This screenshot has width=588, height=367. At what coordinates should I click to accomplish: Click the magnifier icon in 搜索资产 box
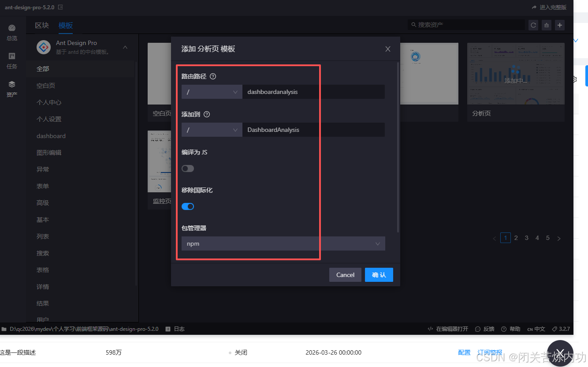coord(413,25)
